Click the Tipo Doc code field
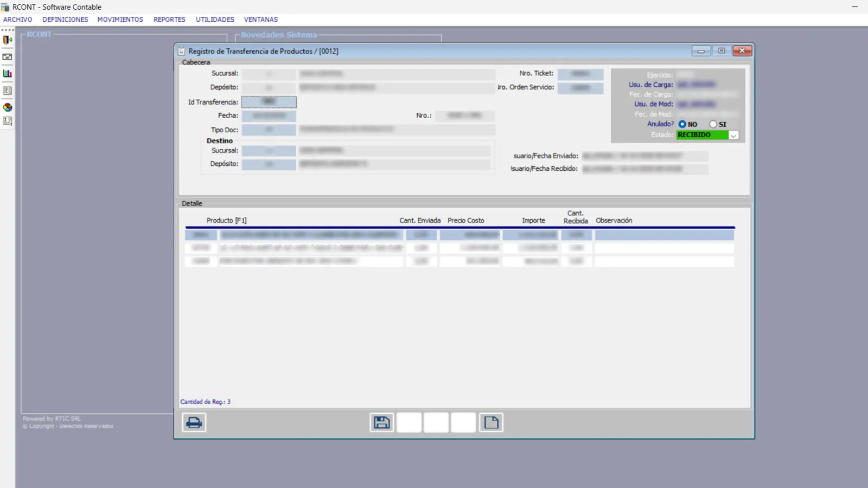 269,130
